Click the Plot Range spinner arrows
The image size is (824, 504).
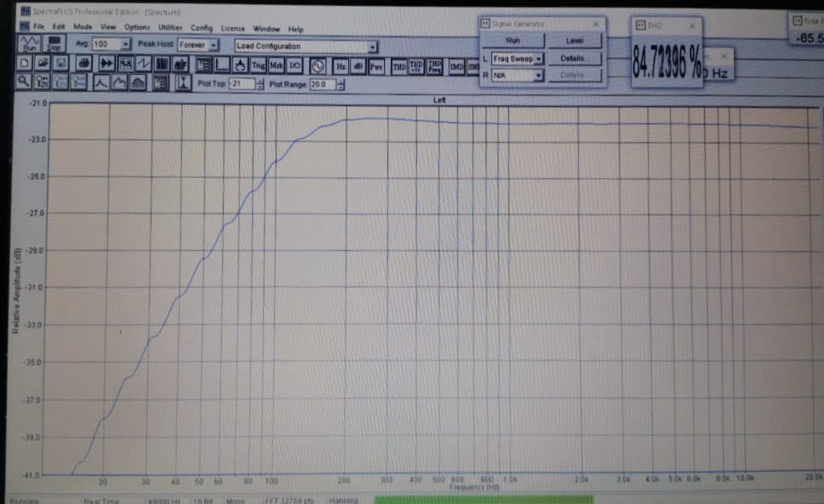(x=340, y=84)
